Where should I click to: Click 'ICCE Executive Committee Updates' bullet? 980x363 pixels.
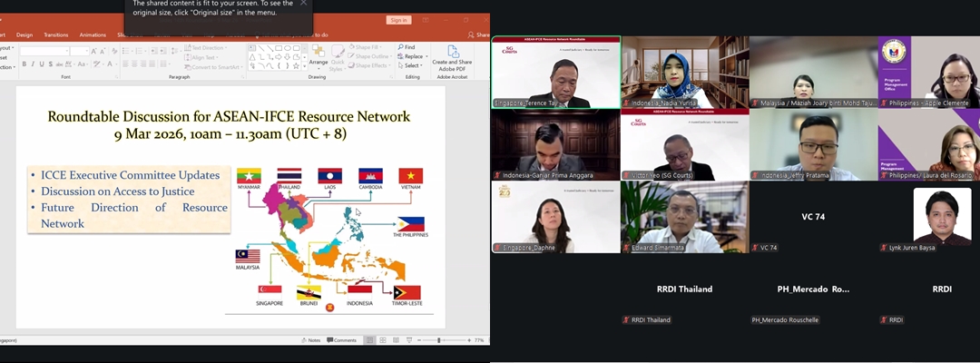click(x=130, y=175)
